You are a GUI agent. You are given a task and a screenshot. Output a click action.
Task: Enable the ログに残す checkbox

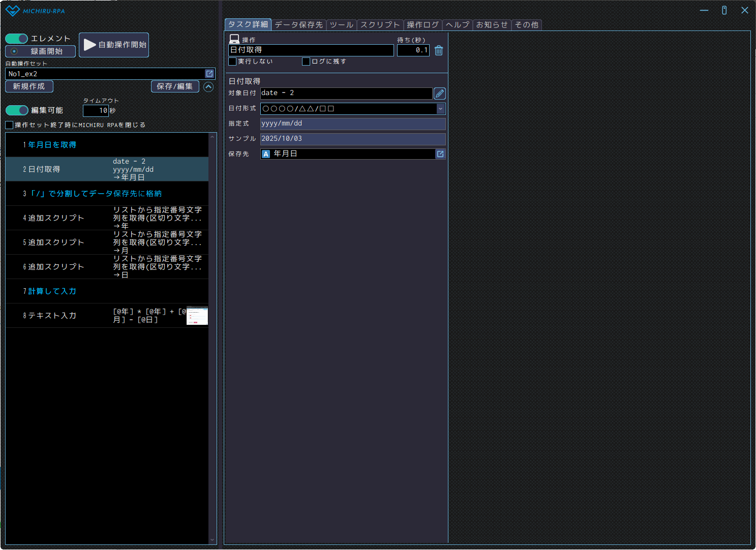[306, 62]
